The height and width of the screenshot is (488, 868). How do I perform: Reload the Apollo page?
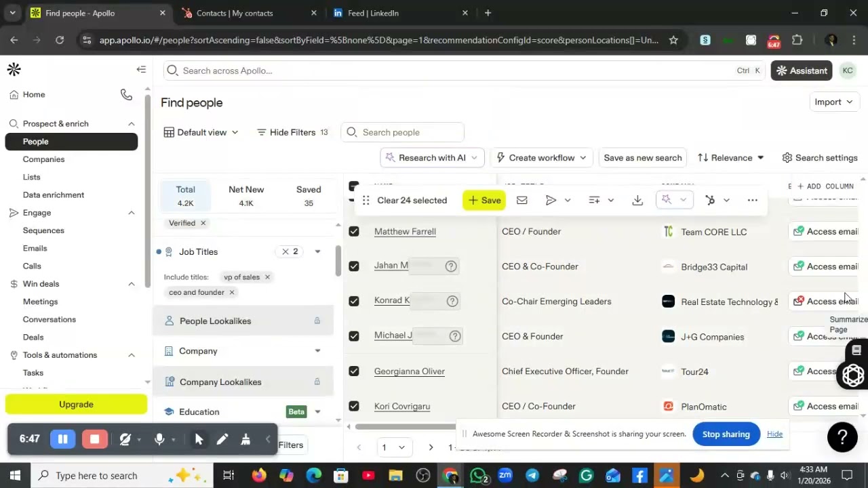point(60,40)
